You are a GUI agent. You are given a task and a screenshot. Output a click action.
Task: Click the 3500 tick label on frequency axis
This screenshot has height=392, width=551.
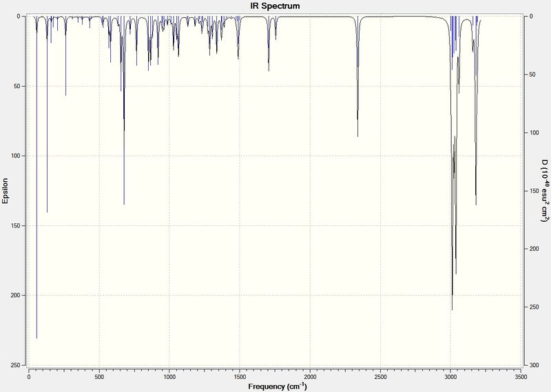(521, 377)
